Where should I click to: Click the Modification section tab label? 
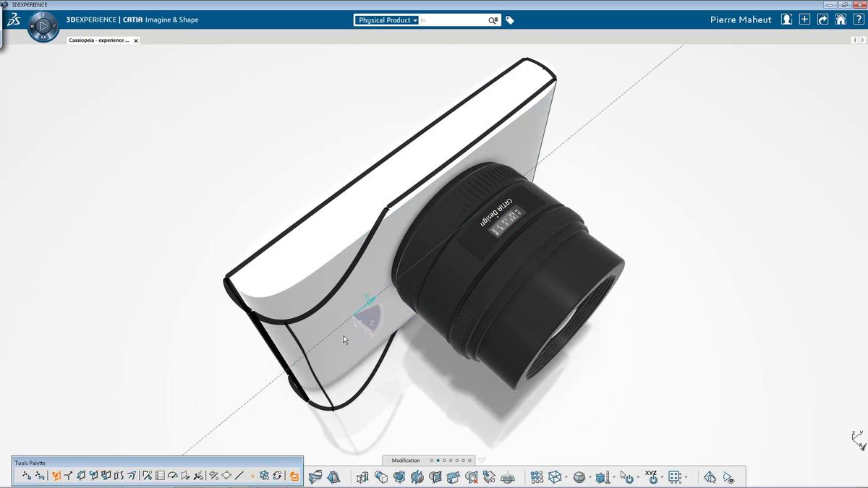click(x=406, y=461)
